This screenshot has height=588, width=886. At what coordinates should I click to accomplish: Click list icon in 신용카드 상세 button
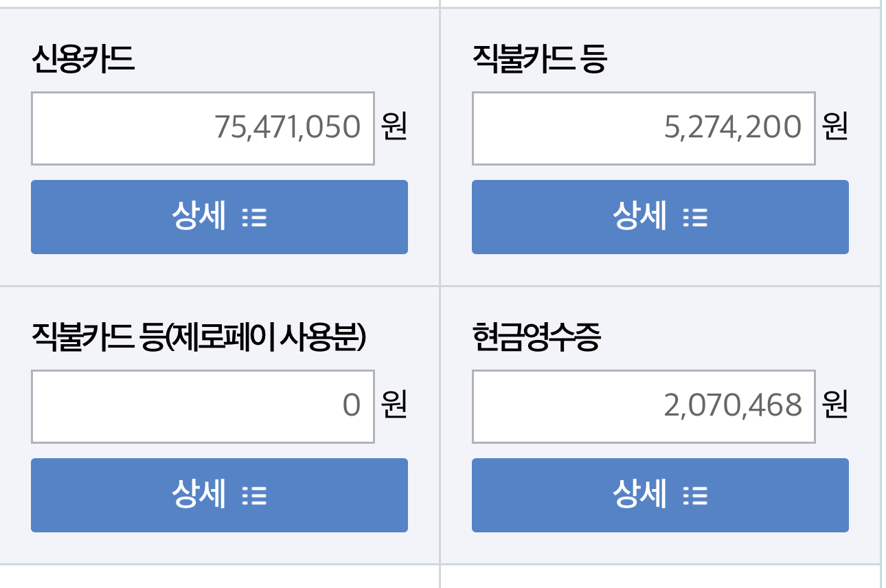click(254, 218)
